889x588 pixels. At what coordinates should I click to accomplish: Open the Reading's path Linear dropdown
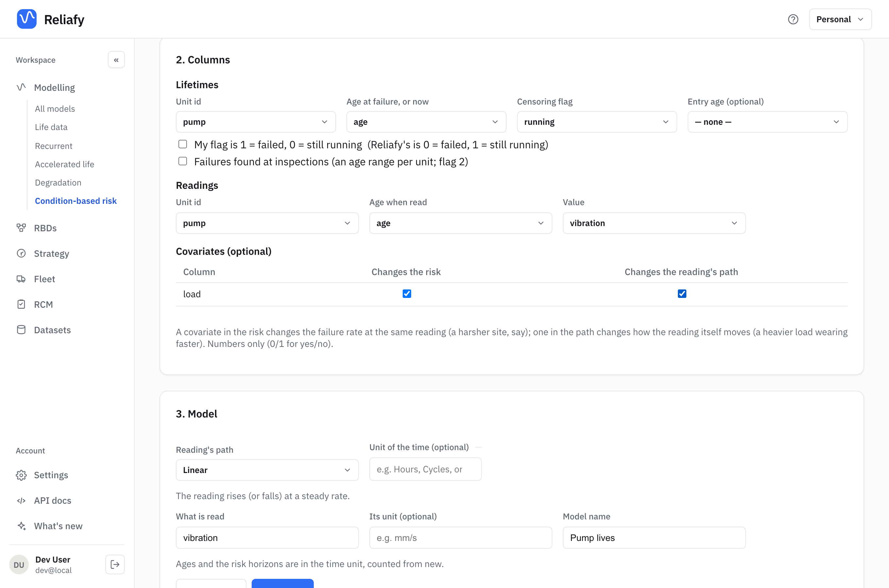click(267, 470)
